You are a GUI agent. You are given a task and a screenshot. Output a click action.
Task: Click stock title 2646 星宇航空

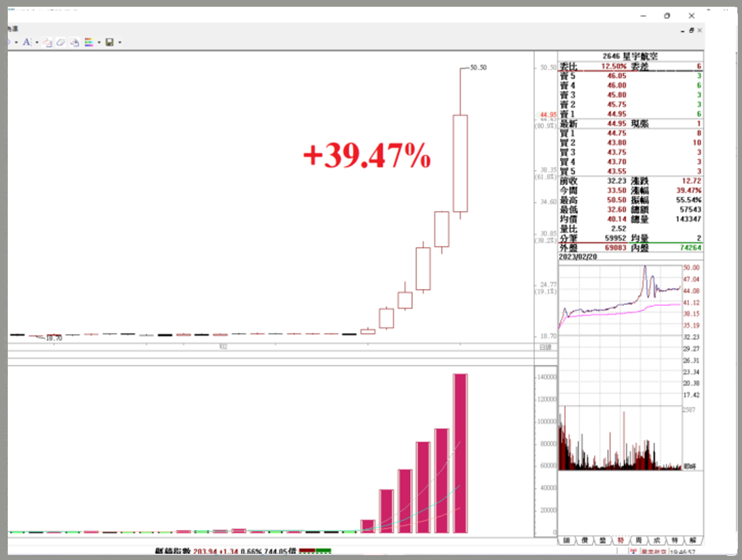coord(630,56)
